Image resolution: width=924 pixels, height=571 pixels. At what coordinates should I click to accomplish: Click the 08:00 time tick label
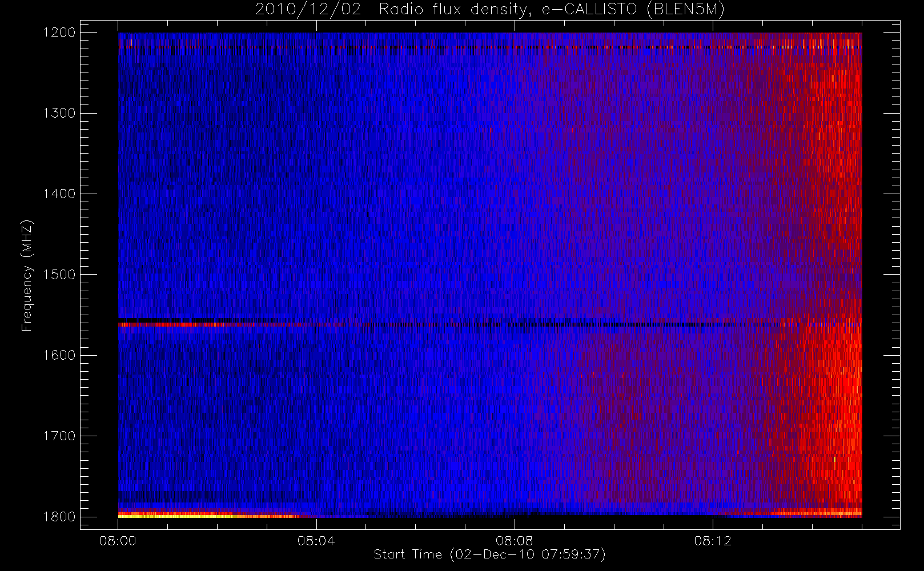pyautogui.click(x=118, y=541)
